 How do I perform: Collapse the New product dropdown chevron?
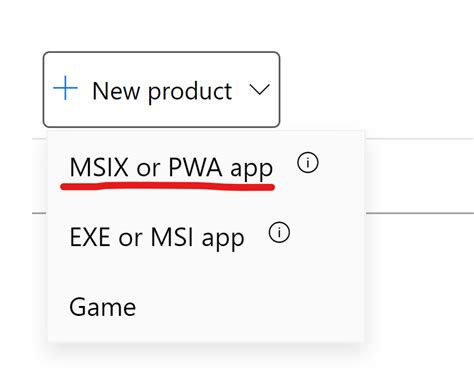click(259, 90)
